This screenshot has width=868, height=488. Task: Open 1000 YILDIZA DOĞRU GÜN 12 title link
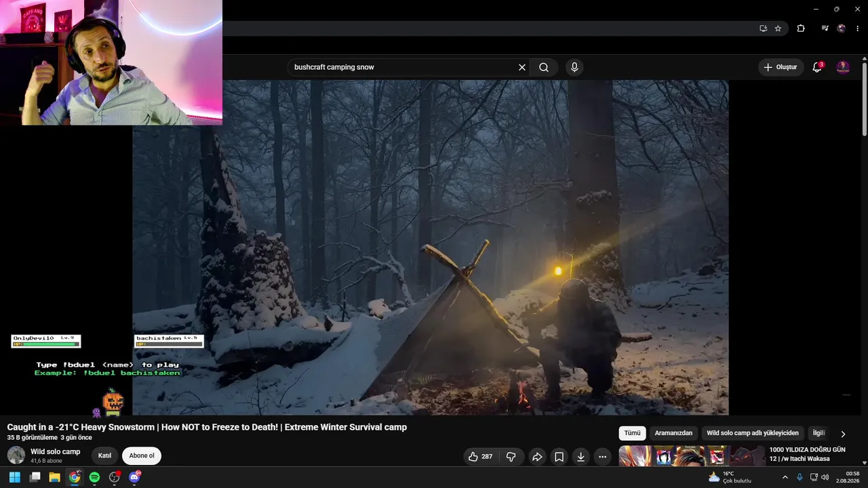(807, 454)
